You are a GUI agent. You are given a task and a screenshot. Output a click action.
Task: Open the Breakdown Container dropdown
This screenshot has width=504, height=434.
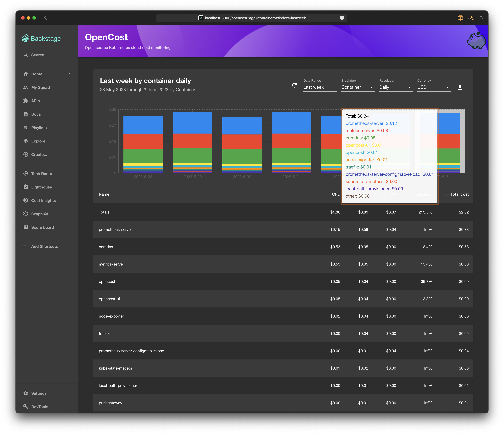click(358, 87)
